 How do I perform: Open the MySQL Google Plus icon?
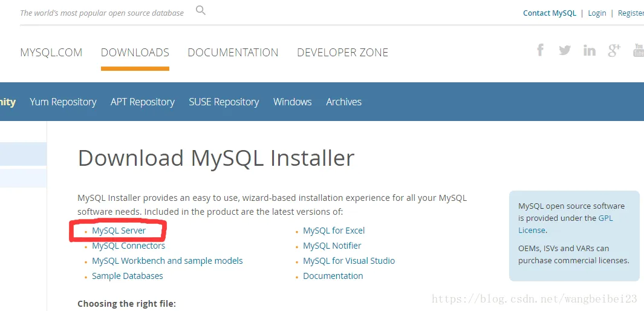click(614, 51)
